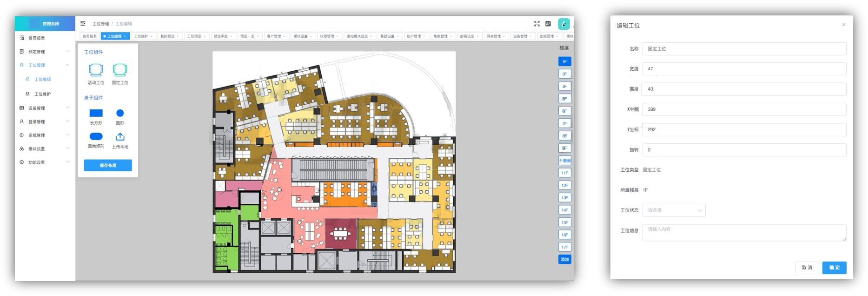Switch floor to 11F
Image resolution: width=868 pixels, height=296 pixels.
pyautogui.click(x=564, y=173)
